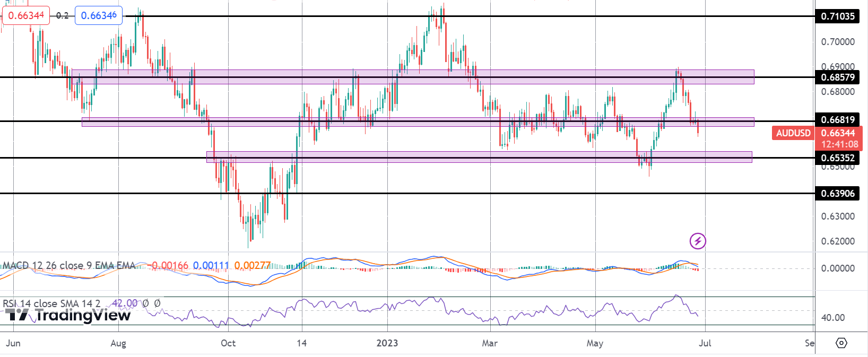Click the AUDUSD symbol price tag

click(x=793, y=133)
